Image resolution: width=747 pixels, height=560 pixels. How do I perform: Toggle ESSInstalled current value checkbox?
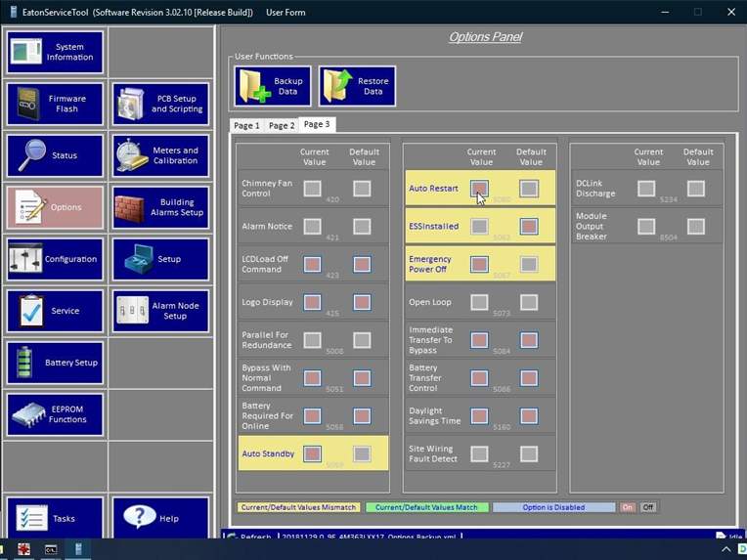click(479, 226)
